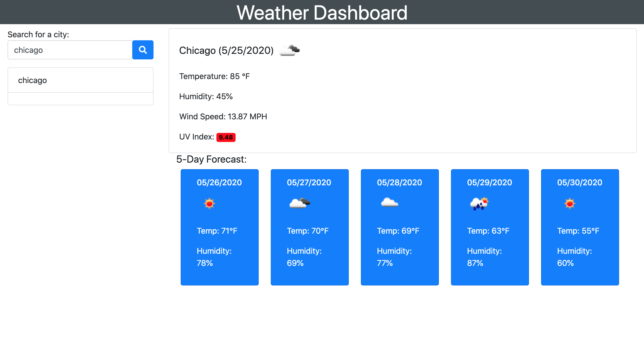Click the 05/29/2020 date label
Image resolution: width=644 pixels, height=363 pixels.
tap(489, 182)
